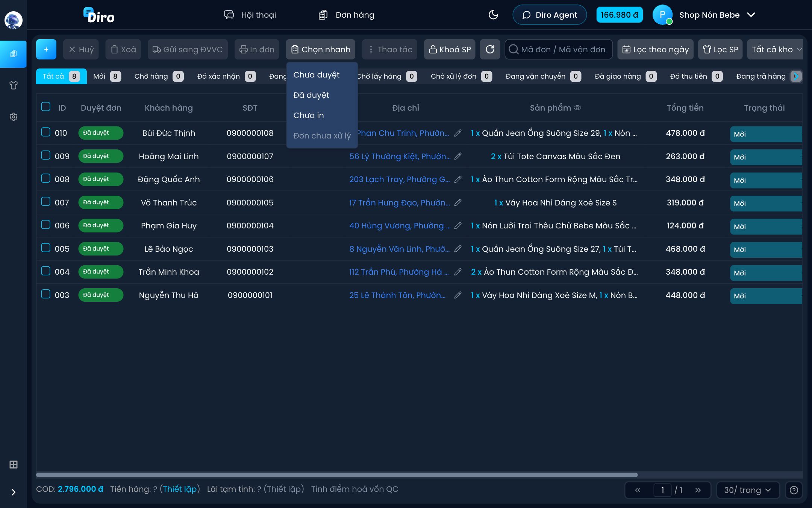Select checkbox for order 008
Viewport: 812px width, 508px height.
tap(45, 178)
